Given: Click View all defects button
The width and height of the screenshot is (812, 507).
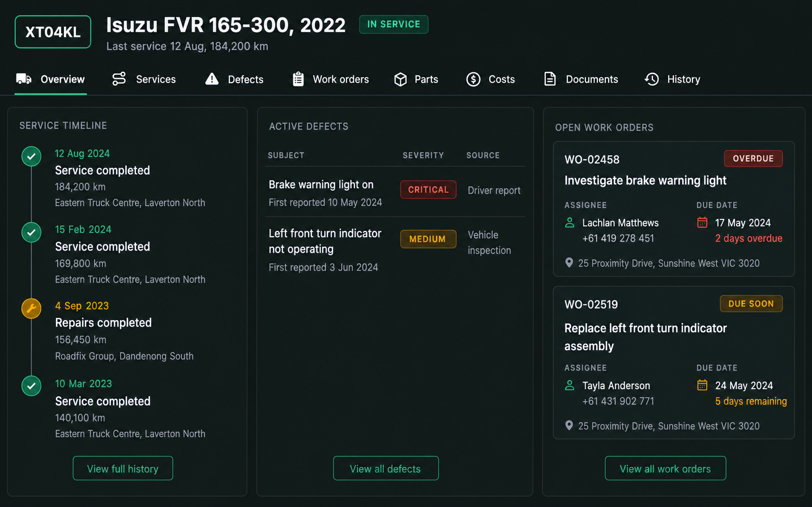Looking at the screenshot, I should click(x=386, y=468).
